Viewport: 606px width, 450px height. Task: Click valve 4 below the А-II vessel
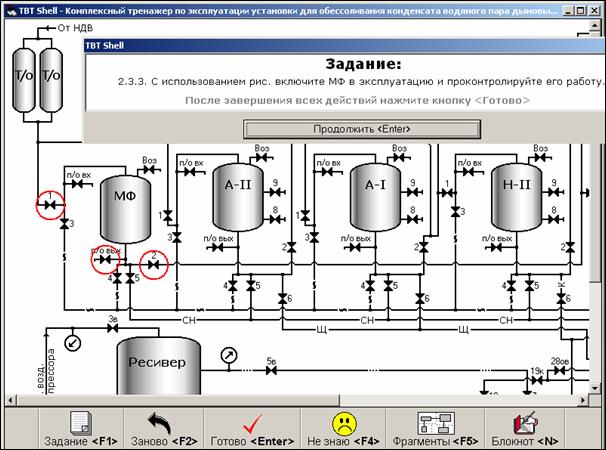[232, 286]
